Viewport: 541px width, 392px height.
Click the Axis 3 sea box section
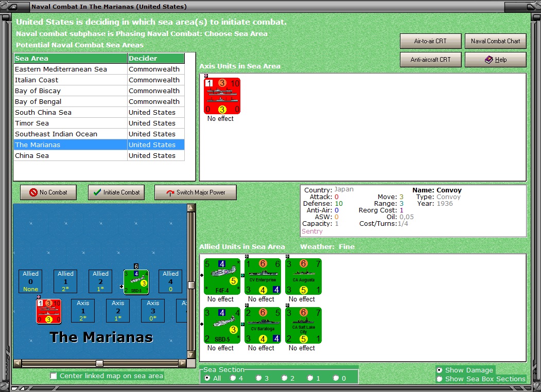(153, 311)
